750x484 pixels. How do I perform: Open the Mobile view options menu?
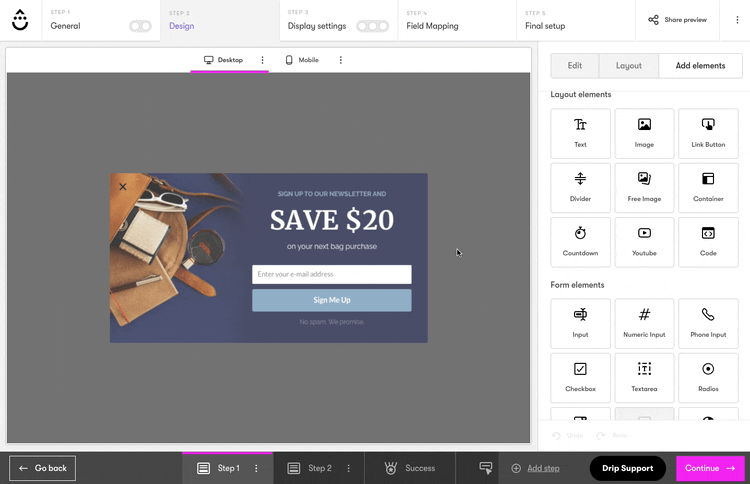(x=341, y=60)
